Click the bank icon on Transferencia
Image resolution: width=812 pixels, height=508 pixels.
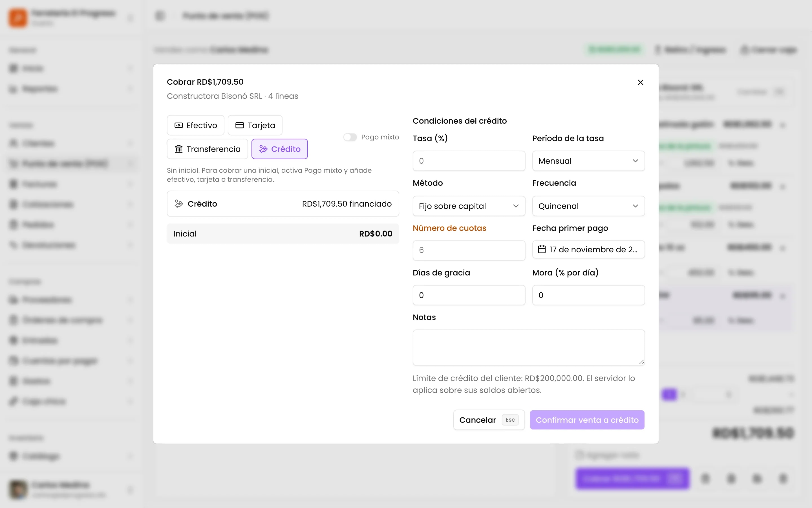pos(178,149)
